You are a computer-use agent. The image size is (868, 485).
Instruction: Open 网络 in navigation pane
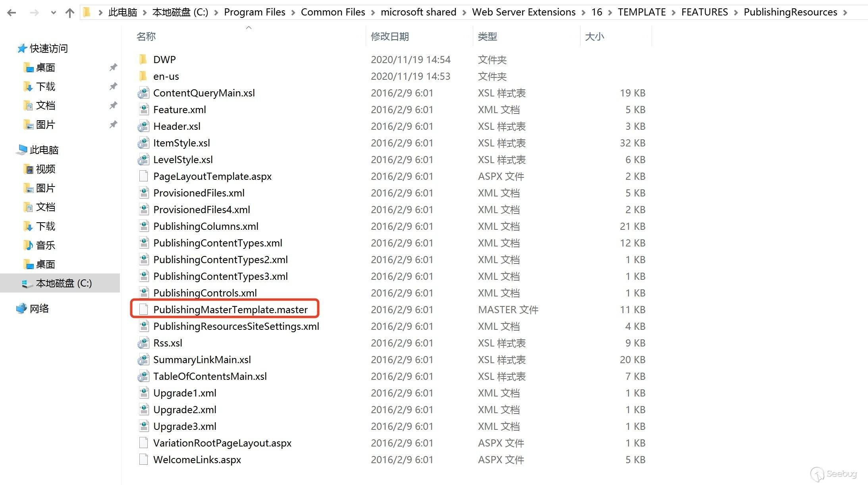coord(39,308)
